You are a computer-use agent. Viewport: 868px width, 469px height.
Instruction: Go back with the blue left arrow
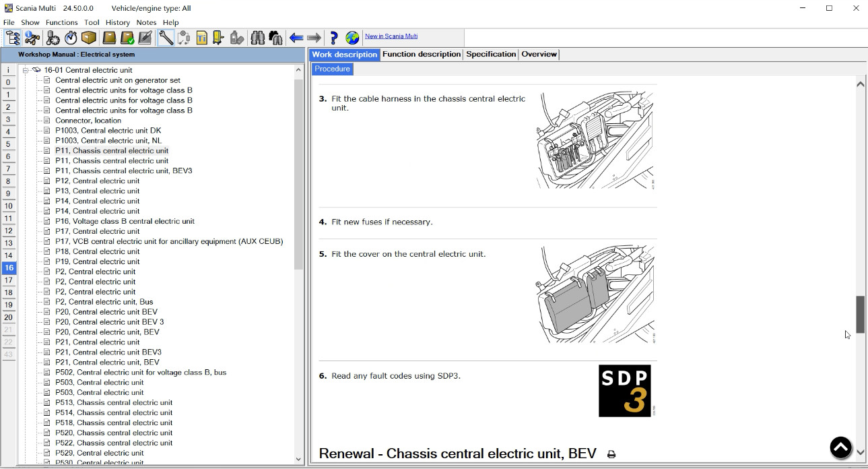tap(296, 38)
